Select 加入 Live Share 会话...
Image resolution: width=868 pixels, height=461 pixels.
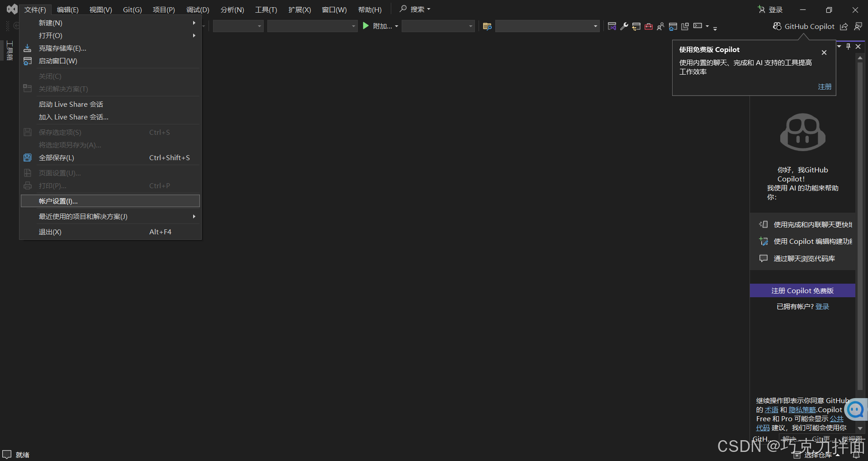110,117
